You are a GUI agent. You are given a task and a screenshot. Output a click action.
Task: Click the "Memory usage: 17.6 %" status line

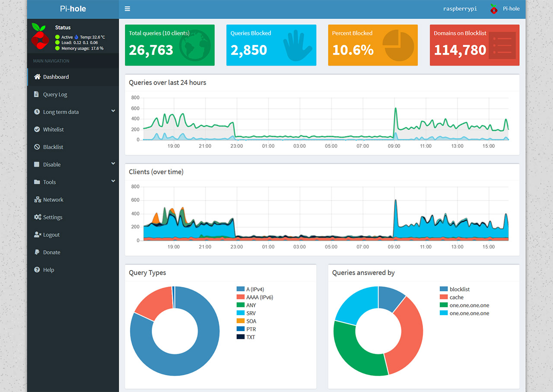pos(82,48)
